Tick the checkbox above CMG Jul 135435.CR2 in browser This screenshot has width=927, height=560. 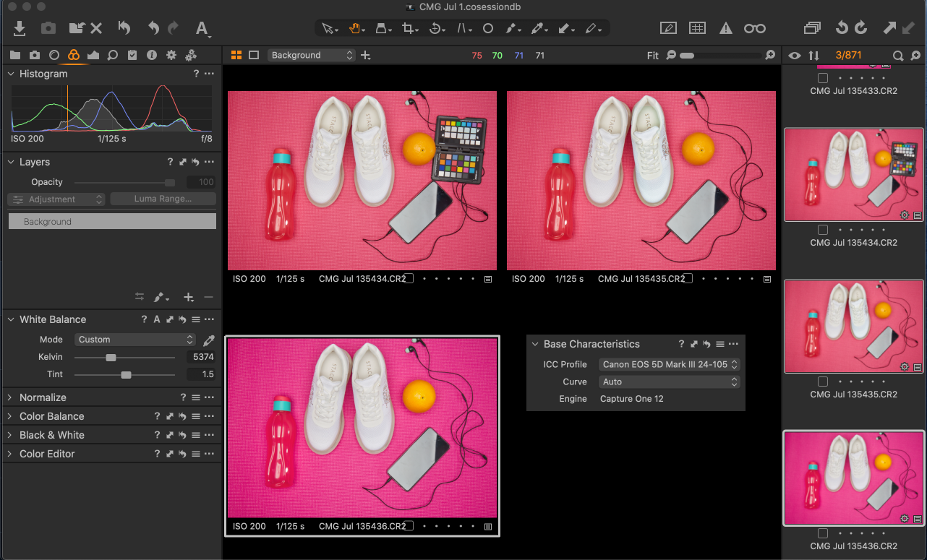[823, 382]
